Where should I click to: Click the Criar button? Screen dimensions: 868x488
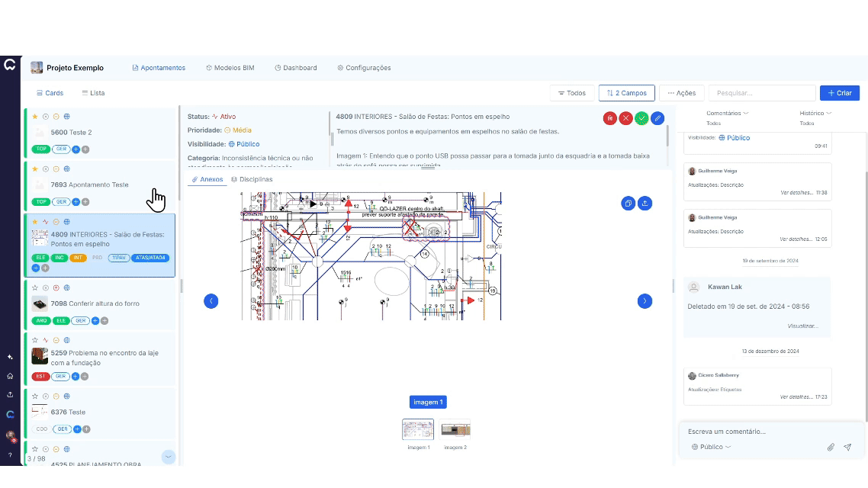coord(840,93)
